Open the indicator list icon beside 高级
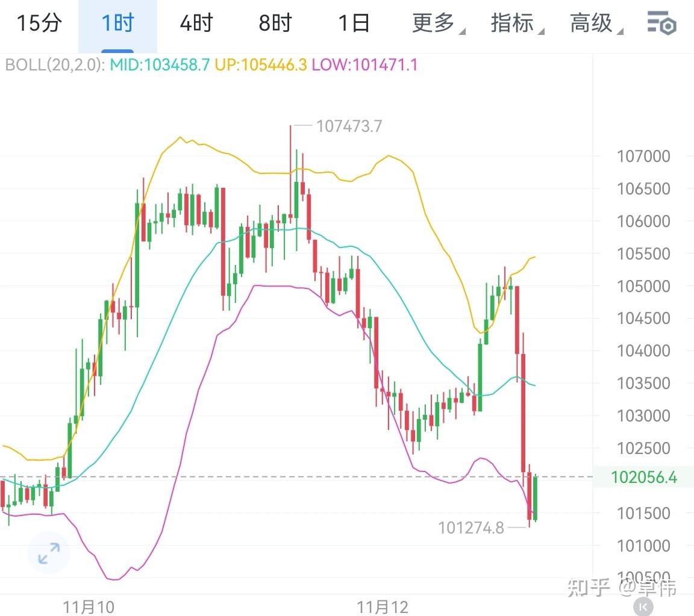Screen dimensions: 694x616 tap(661, 24)
